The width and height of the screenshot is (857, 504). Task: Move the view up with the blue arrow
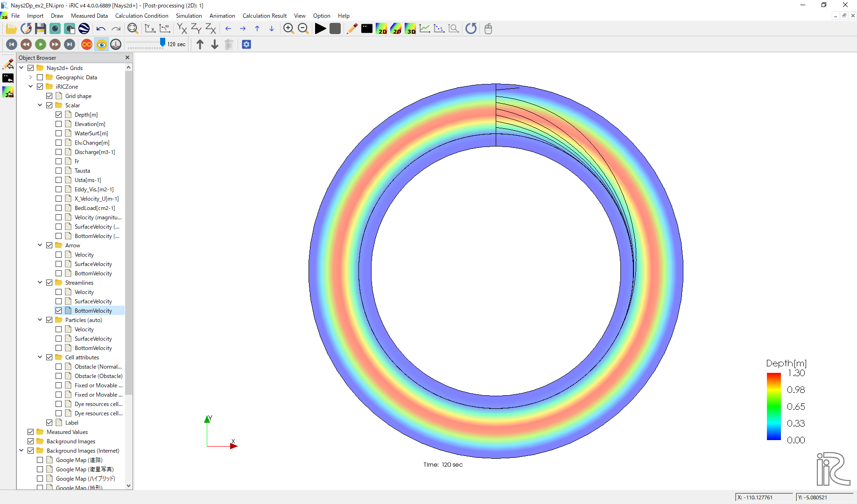pos(257,29)
